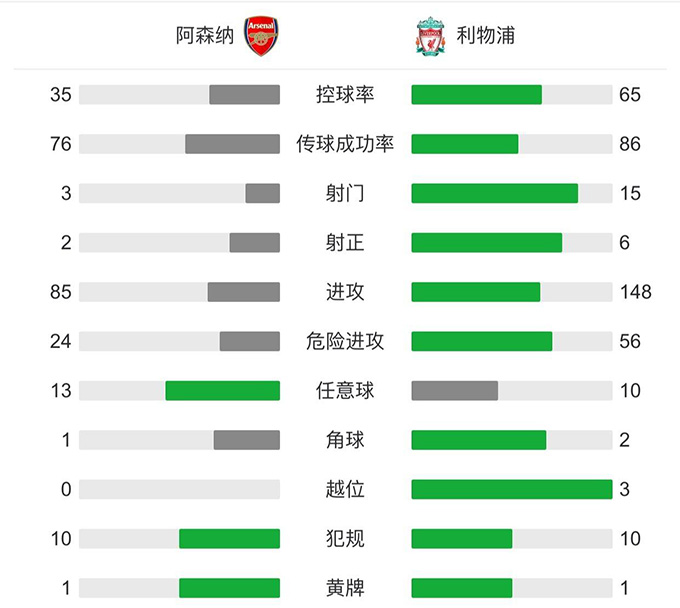Click Liverpool's attack count 148
This screenshot has height=608, width=680.
tap(635, 292)
